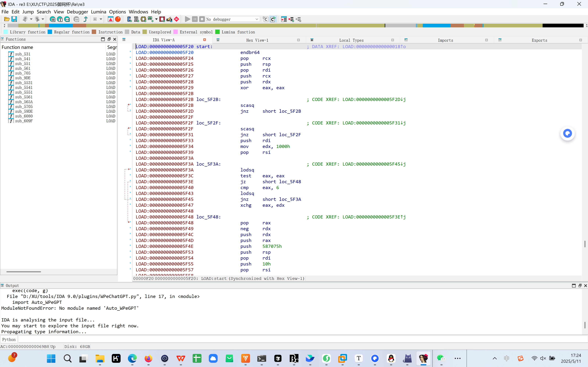This screenshot has width=588, height=367.
Task: Open the Debugger menu
Action: coord(77,12)
